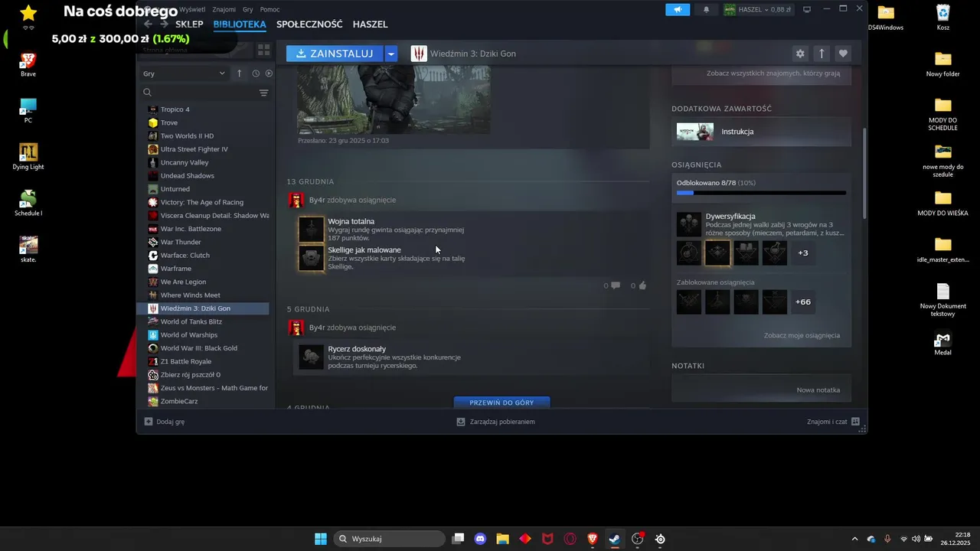Switch to Big Picture mode monitor icon
The width and height of the screenshot is (980, 551).
807,10
